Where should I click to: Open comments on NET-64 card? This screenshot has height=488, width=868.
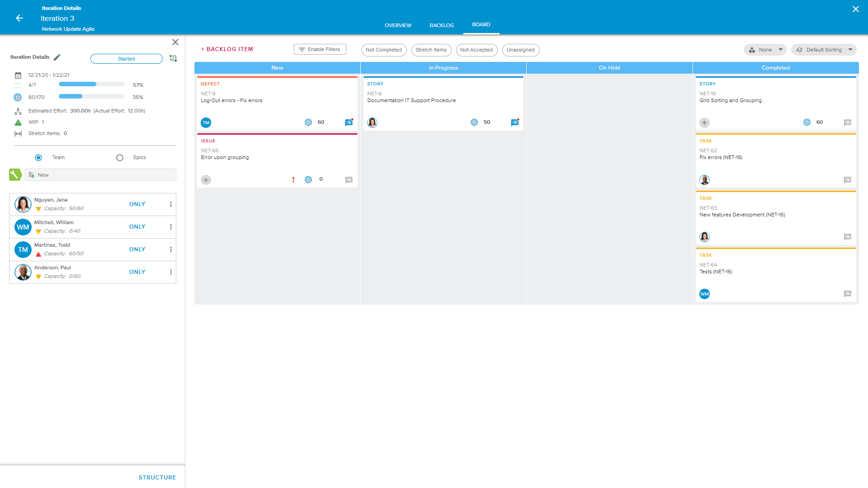click(848, 294)
